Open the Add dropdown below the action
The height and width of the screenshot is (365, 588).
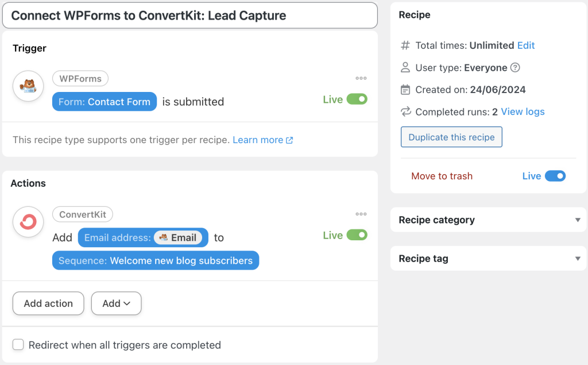click(x=116, y=303)
